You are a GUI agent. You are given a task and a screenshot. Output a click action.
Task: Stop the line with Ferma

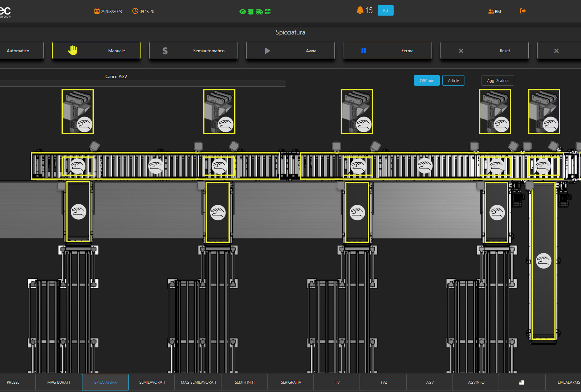pos(387,50)
